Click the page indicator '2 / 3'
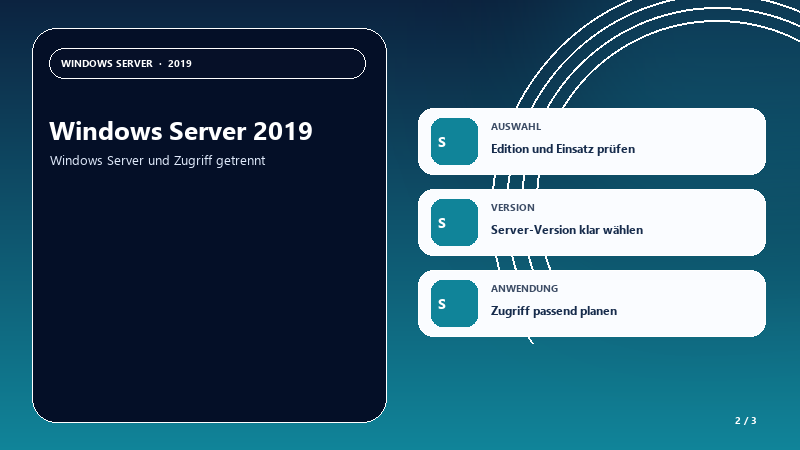The height and width of the screenshot is (450, 800). click(x=745, y=421)
